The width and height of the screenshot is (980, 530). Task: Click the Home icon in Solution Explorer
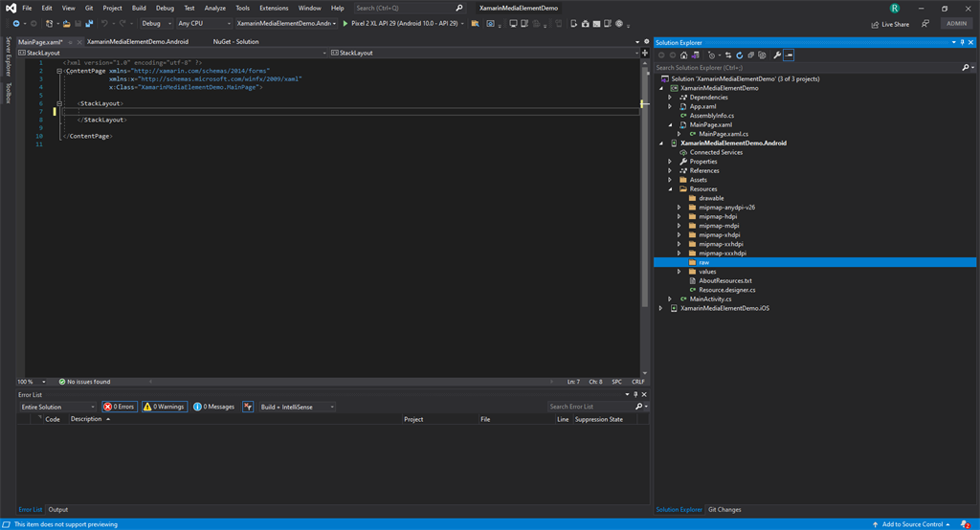coord(683,55)
